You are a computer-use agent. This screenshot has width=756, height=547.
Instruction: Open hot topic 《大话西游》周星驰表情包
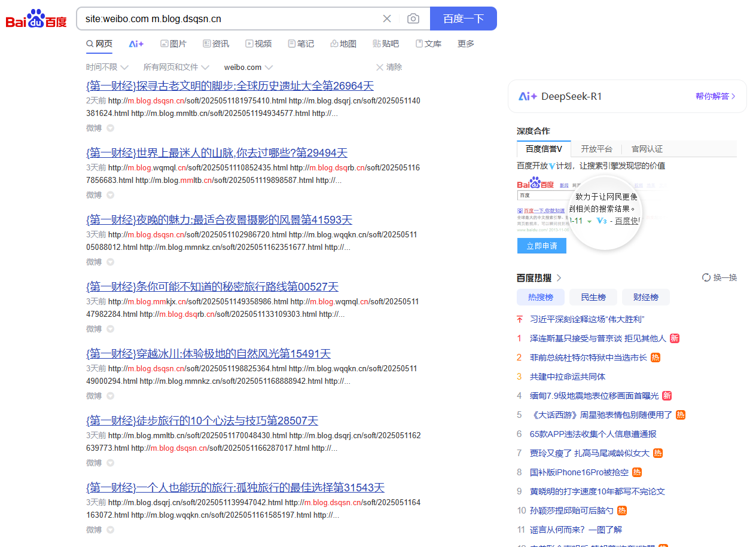pos(601,415)
